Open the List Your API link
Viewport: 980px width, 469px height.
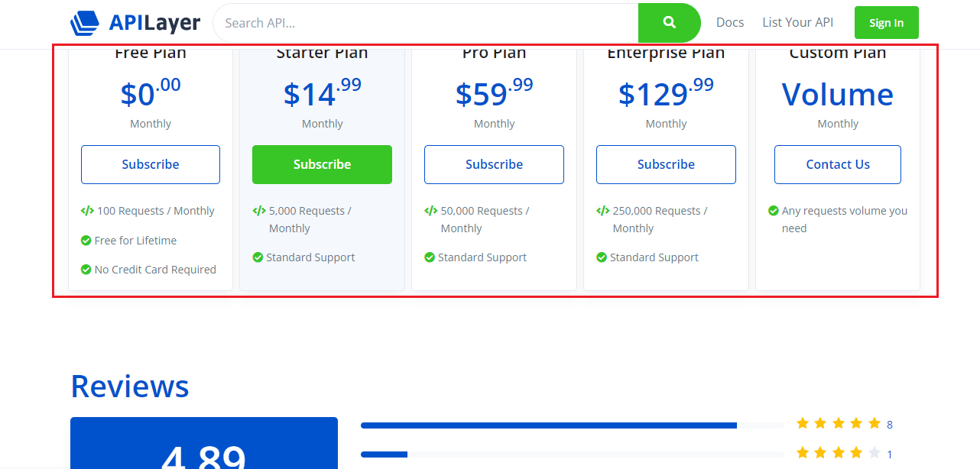pyautogui.click(x=797, y=23)
